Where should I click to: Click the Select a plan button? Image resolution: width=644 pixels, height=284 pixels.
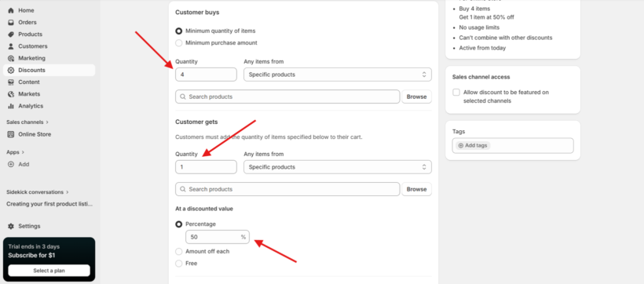coord(49,271)
